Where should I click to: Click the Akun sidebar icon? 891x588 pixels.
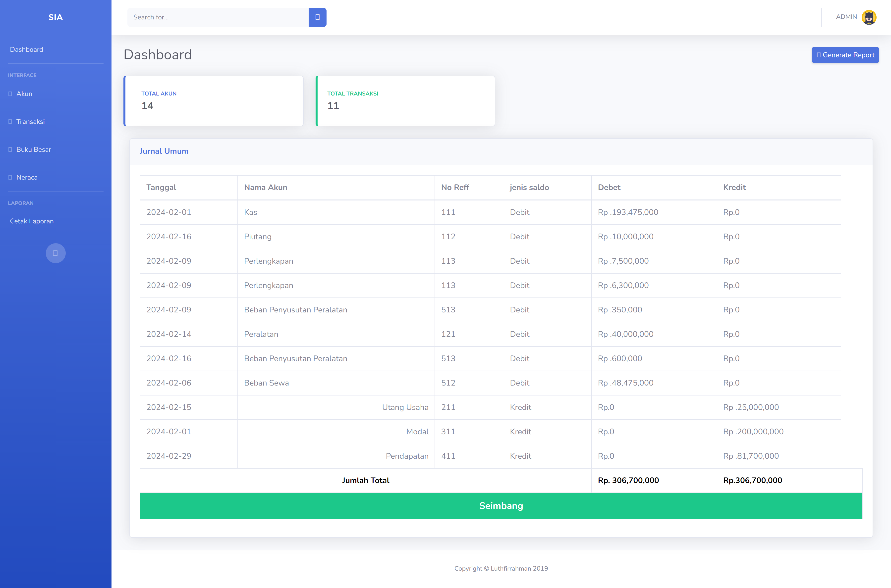point(10,94)
